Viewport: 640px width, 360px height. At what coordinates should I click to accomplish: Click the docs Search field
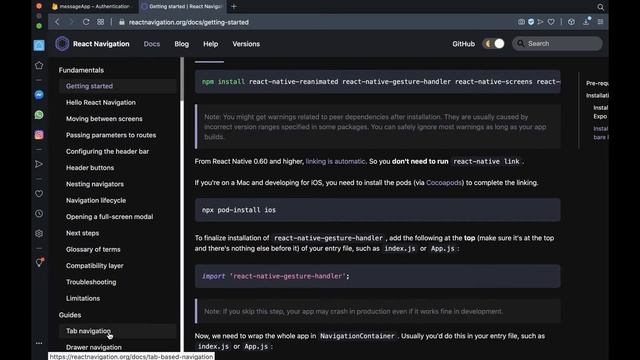[x=558, y=44]
